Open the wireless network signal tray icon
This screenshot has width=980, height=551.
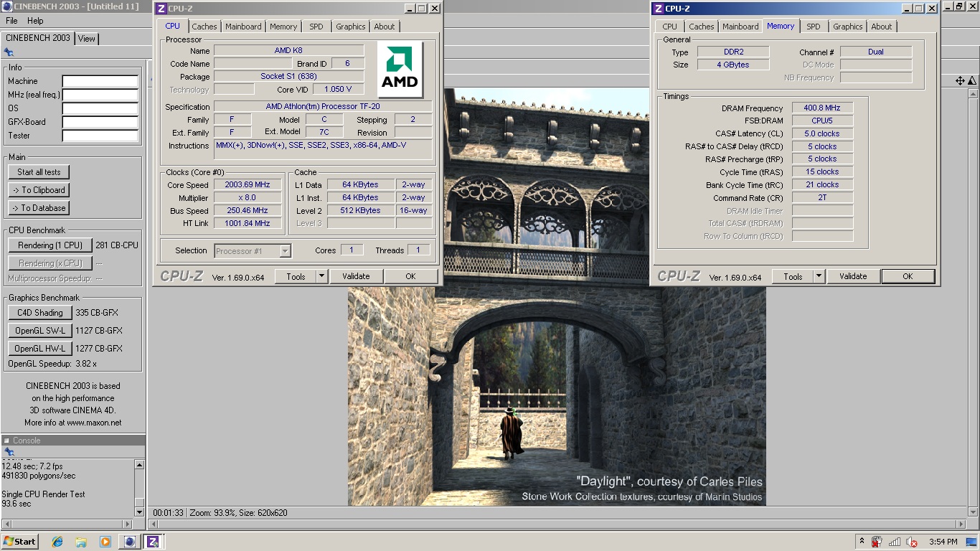point(895,542)
